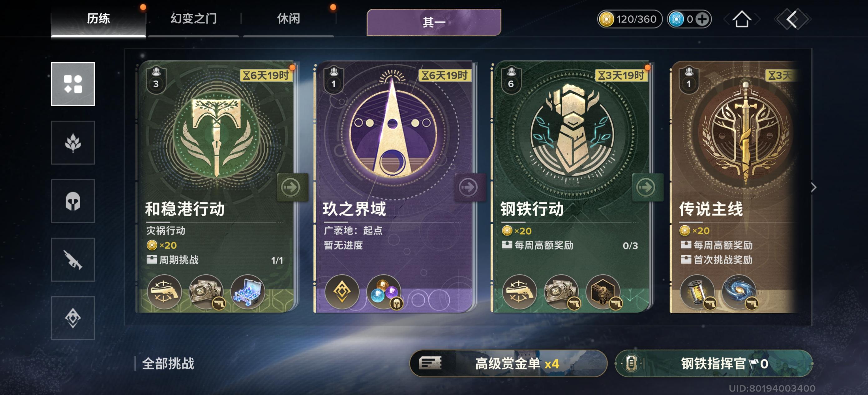
Task: Show more cards with the right chevron
Action: (x=814, y=187)
